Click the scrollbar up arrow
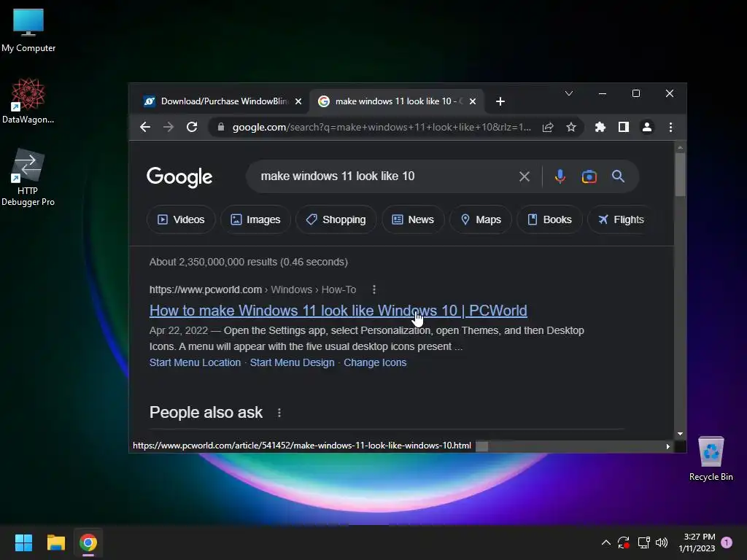Viewport: 747px width, 560px height. coord(681,147)
